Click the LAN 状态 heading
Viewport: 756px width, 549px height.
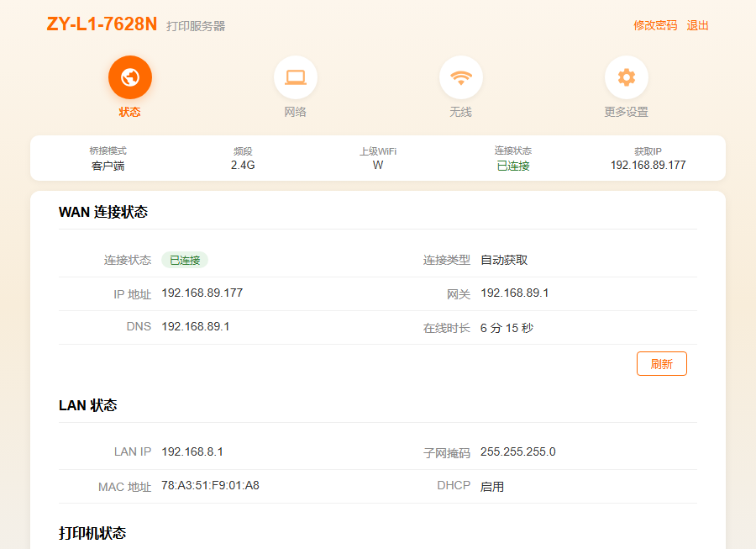click(87, 405)
